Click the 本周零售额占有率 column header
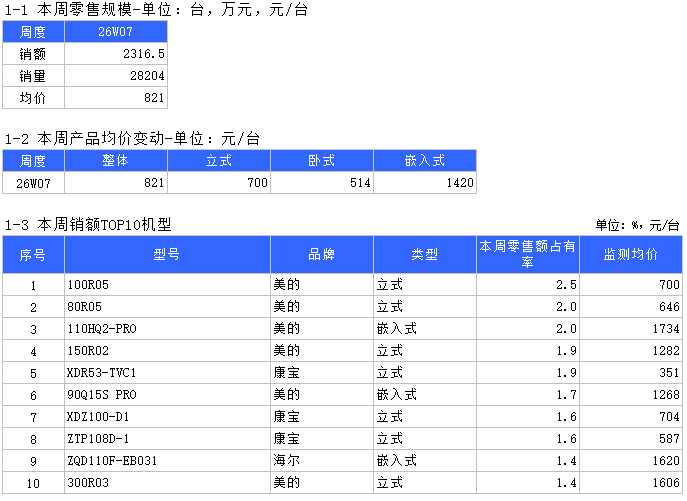This screenshot has height=501, width=687. point(527,255)
